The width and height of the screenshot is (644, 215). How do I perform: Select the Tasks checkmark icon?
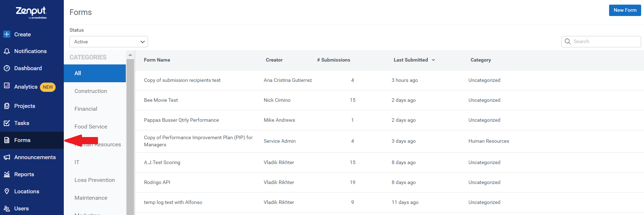7,123
